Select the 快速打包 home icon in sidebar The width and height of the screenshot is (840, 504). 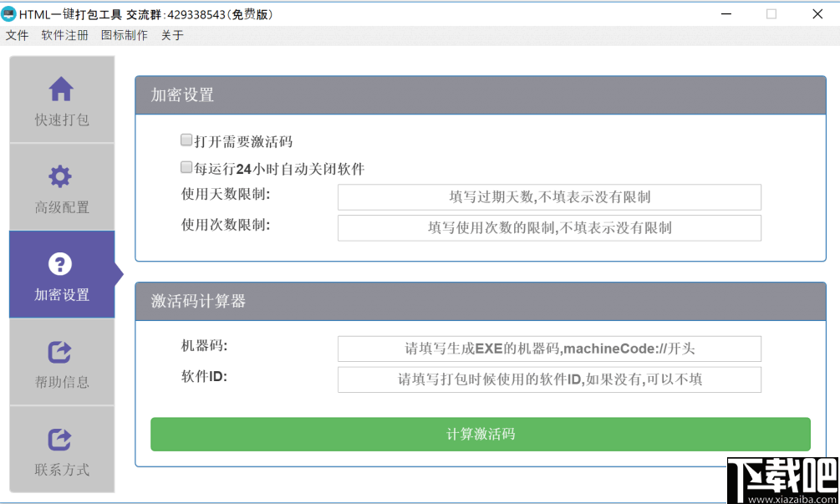tap(62, 88)
